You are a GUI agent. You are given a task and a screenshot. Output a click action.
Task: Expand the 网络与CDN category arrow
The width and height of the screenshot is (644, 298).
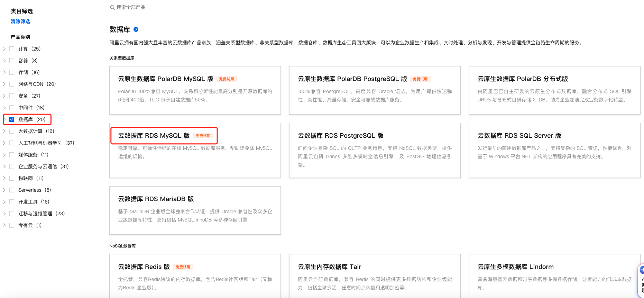click(x=4, y=84)
